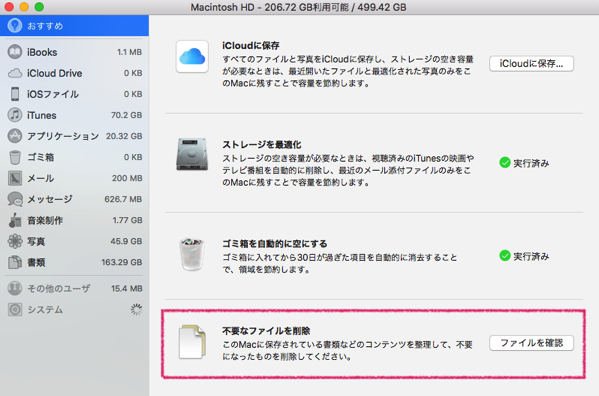599x396 pixels.
Task: Click the ストレージを最適化 heading
Action: tap(262, 145)
